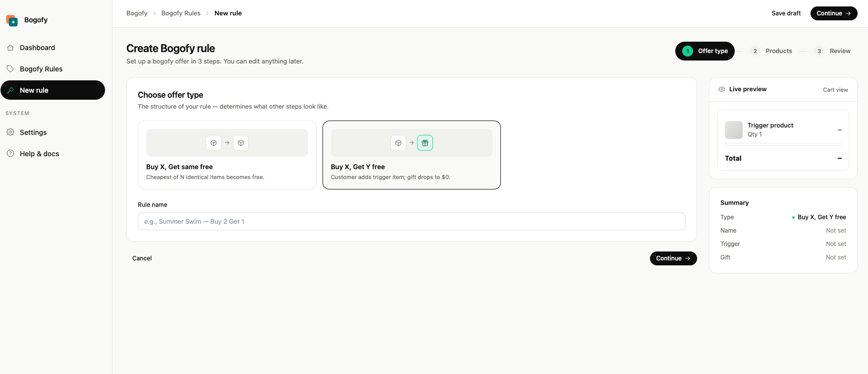868x374 pixels.
Task: Click the step 2 number badge
Action: [755, 51]
